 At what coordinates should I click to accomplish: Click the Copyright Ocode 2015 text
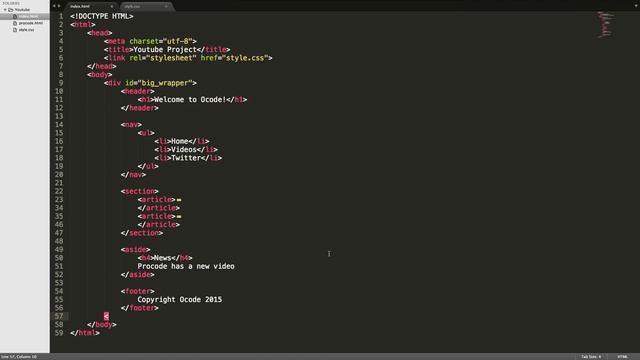[x=180, y=300]
